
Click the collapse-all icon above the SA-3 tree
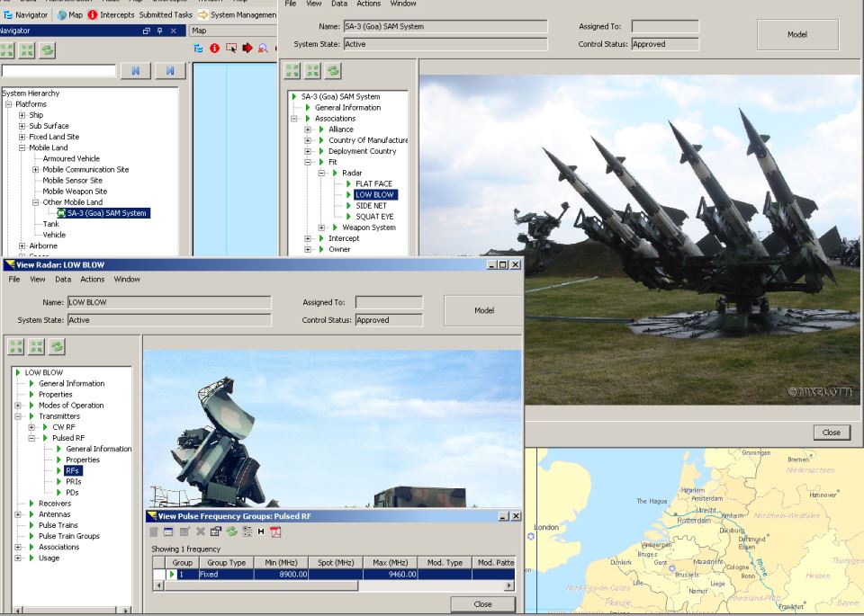click(312, 70)
